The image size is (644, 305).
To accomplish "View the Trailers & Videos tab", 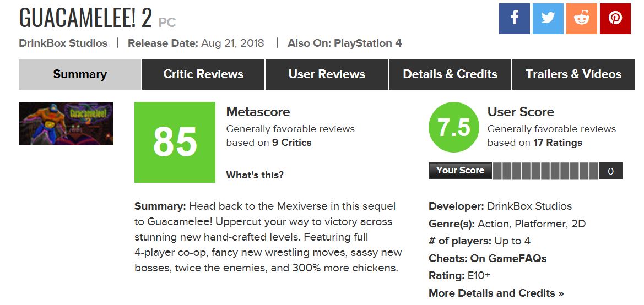I will click(x=573, y=74).
